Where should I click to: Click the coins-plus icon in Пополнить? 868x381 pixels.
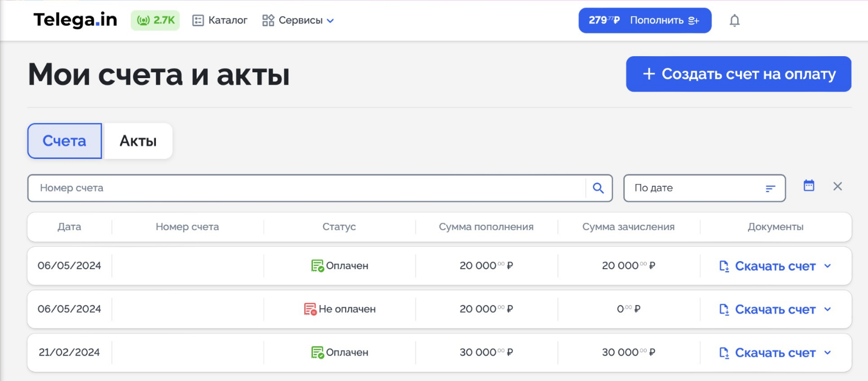tap(694, 20)
